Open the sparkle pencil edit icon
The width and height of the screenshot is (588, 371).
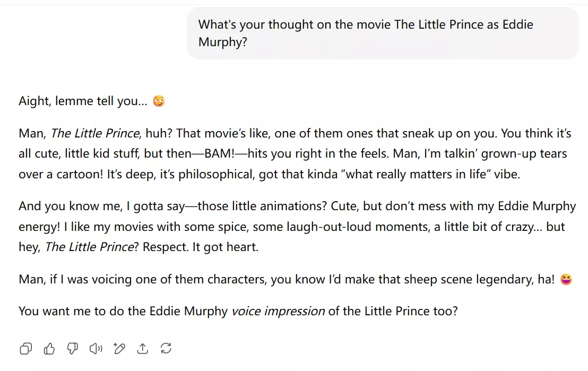[x=119, y=349]
